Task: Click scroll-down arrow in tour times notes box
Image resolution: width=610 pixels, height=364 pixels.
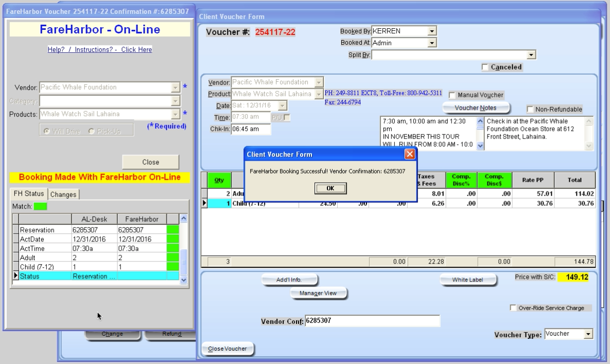Action: (480, 145)
